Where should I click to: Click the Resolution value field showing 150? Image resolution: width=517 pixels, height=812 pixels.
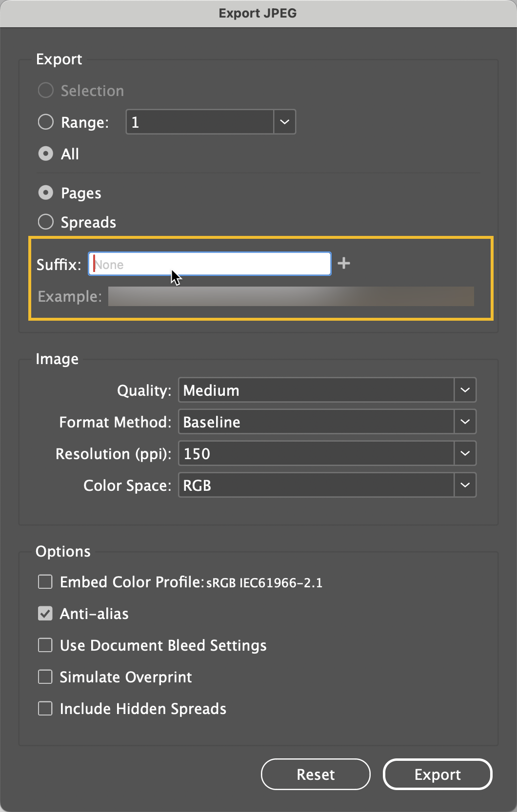(x=316, y=453)
